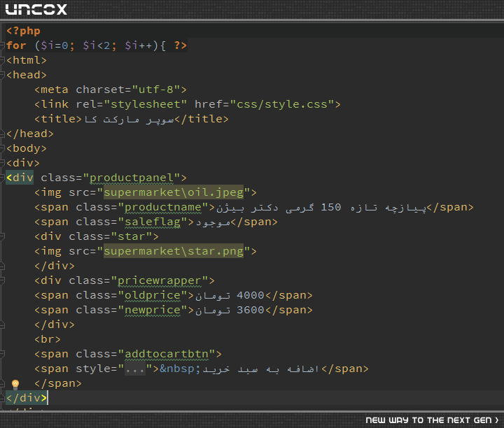This screenshot has width=504, height=428.
Task: Click the uncox logo
Action: 36,9
